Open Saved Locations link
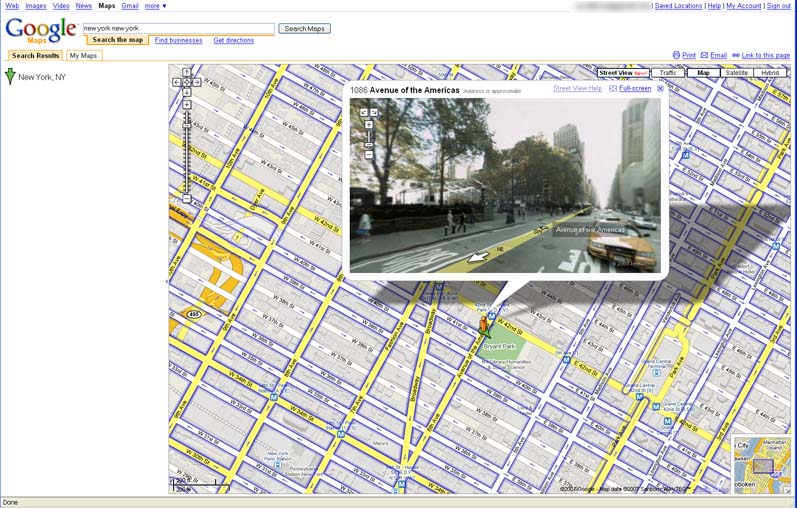This screenshot has width=797, height=508. [x=678, y=6]
